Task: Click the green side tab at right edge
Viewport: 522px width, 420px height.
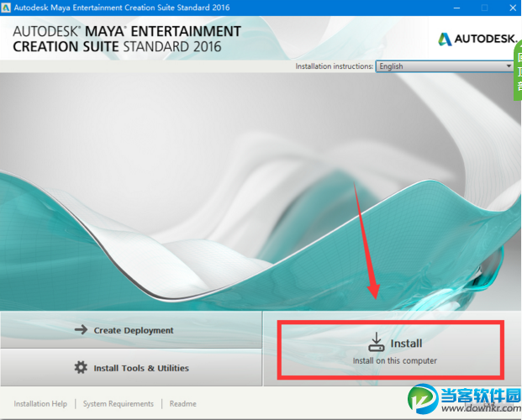Action: pos(518,71)
